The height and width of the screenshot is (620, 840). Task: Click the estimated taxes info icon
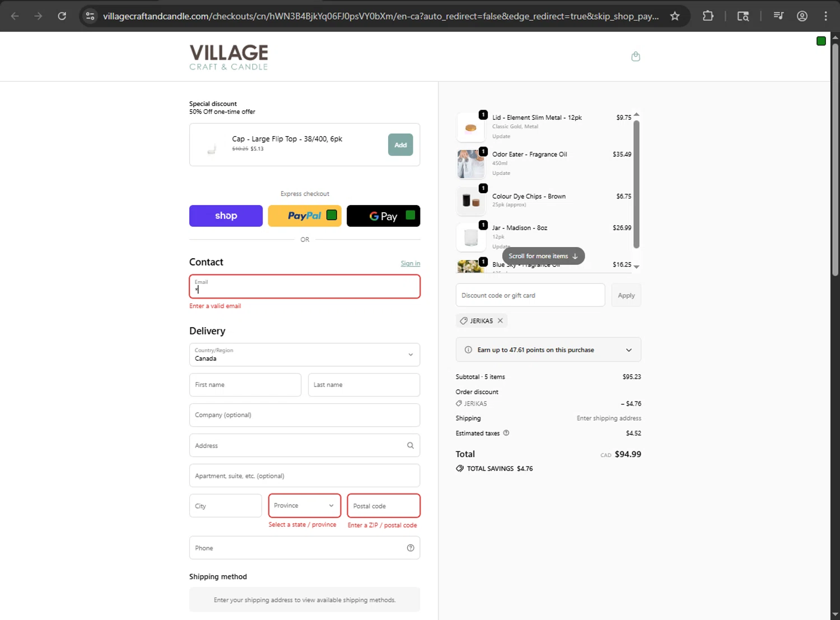coord(506,433)
